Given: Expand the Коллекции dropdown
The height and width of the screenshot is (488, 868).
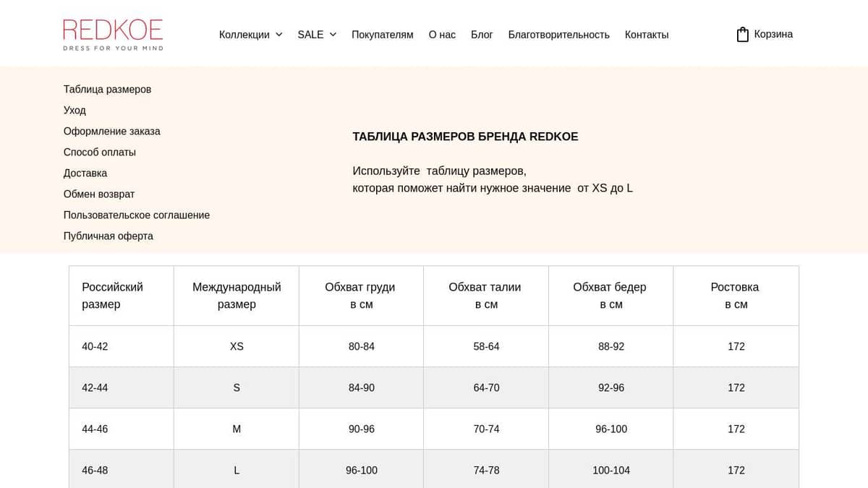Looking at the screenshot, I should (244, 34).
